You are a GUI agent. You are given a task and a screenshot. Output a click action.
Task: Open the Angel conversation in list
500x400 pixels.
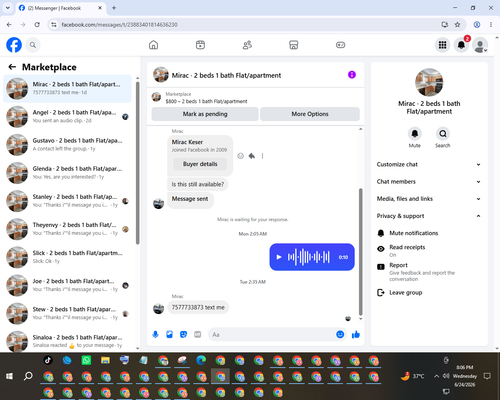(x=67, y=116)
